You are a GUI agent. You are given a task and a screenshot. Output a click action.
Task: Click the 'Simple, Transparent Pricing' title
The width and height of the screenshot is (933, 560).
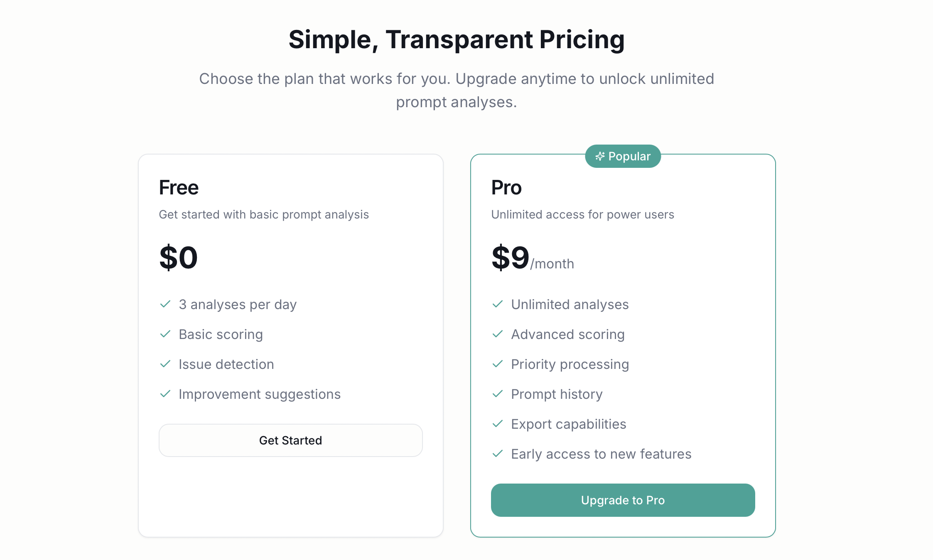pyautogui.click(x=457, y=40)
